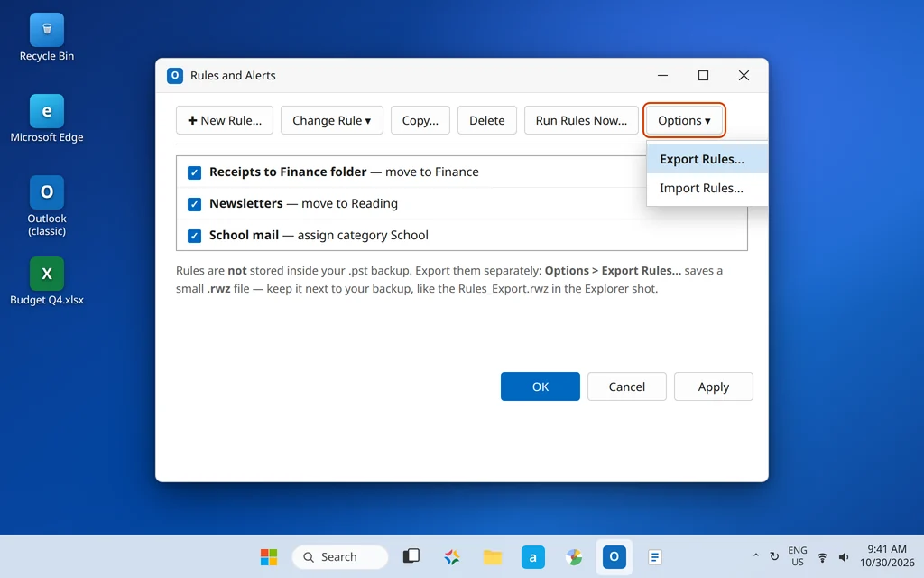Viewport: 924px width, 578px height.
Task: Open the Windows Start menu
Action: 269,556
